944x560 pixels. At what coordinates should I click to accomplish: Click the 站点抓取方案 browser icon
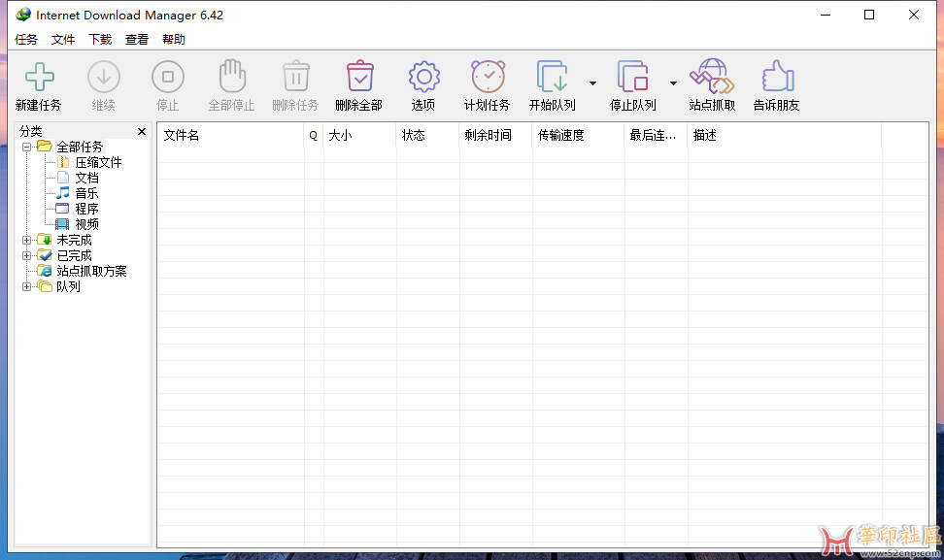pyautogui.click(x=44, y=271)
